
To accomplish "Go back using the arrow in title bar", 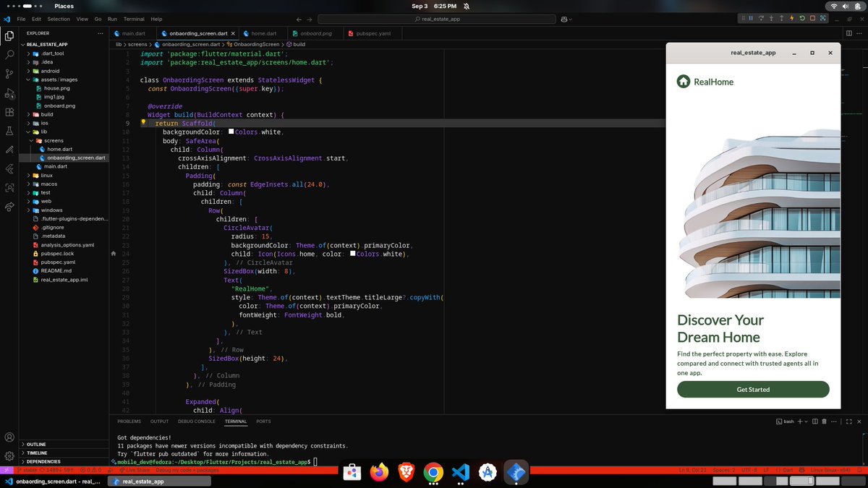I will [299, 19].
